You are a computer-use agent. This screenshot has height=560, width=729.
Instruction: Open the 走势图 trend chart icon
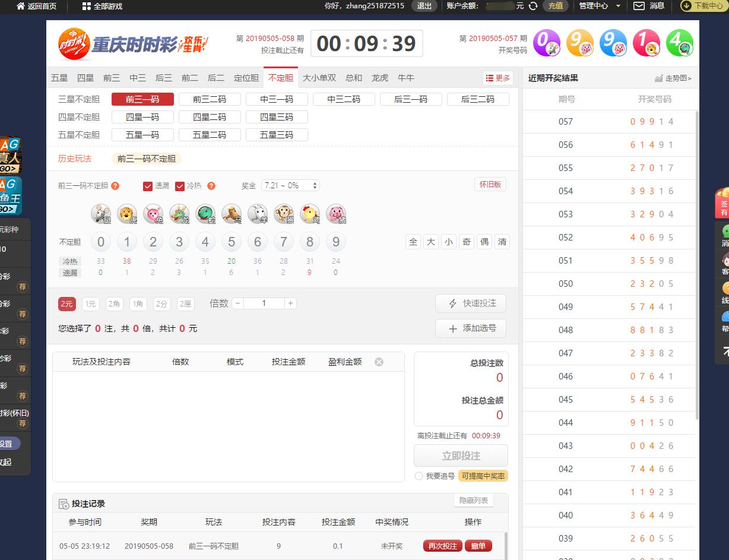coord(659,78)
